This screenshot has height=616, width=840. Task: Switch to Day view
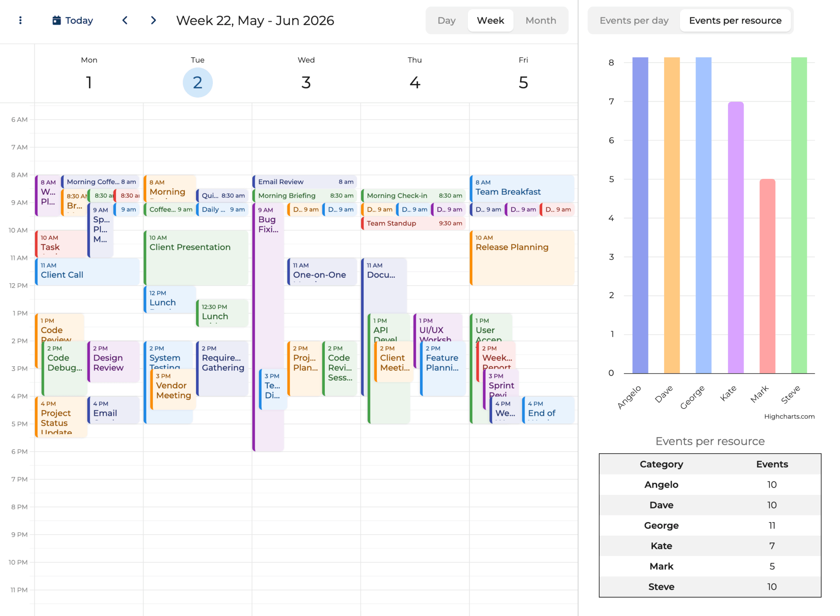coord(446,21)
